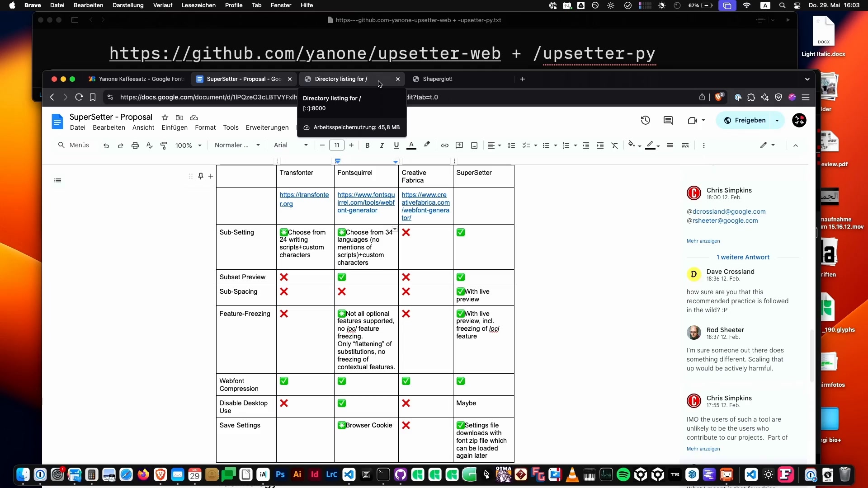Expand 1 weitere Antwort in comments
Screen dimensions: 868x488
pos(743,257)
